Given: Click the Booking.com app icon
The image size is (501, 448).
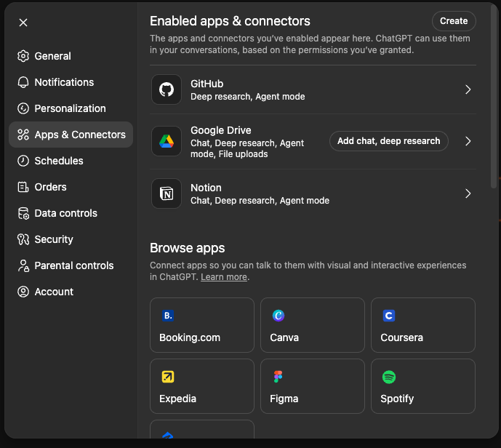Looking at the screenshot, I should point(168,316).
